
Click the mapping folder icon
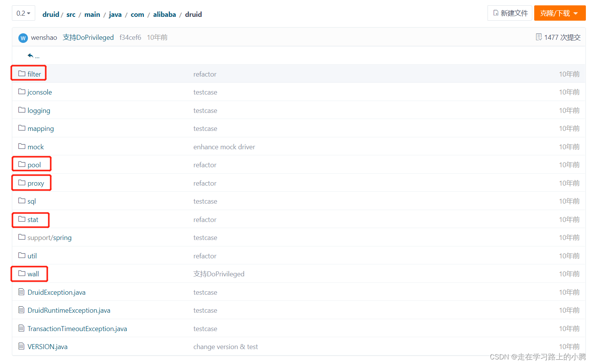click(x=22, y=128)
